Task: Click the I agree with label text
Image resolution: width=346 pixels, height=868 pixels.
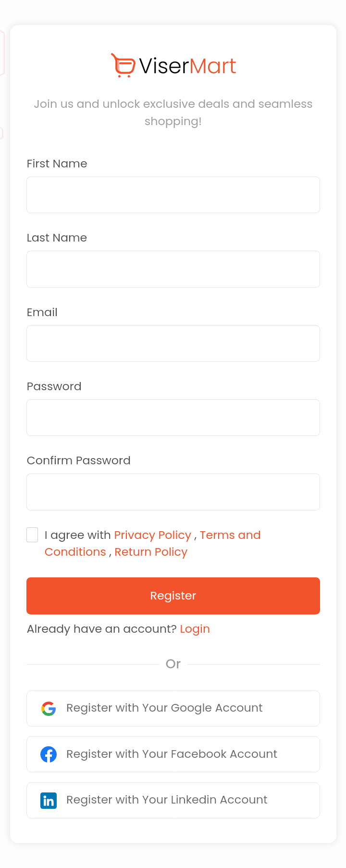Action: pyautogui.click(x=77, y=535)
